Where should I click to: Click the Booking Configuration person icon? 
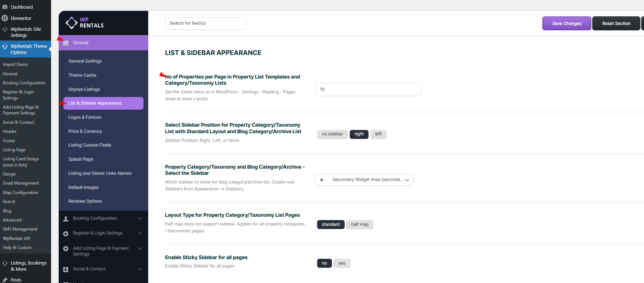point(66,219)
